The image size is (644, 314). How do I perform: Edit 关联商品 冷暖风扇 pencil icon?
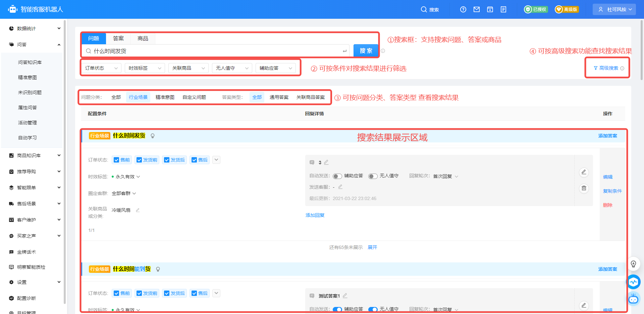click(x=138, y=210)
